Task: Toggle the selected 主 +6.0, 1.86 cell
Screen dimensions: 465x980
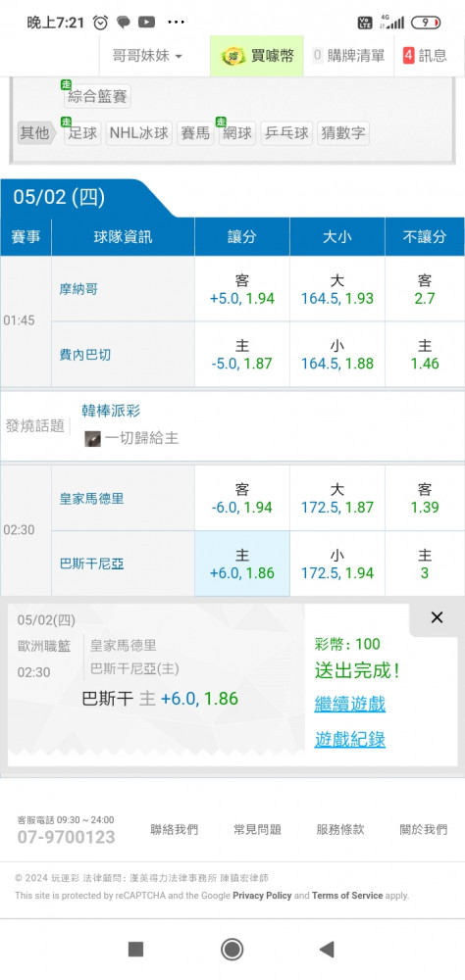Action: (242, 563)
